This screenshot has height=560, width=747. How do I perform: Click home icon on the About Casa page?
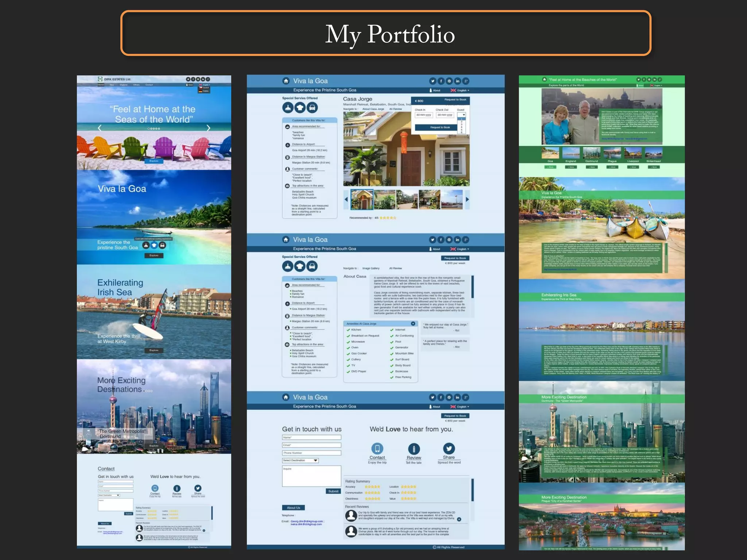(286, 240)
